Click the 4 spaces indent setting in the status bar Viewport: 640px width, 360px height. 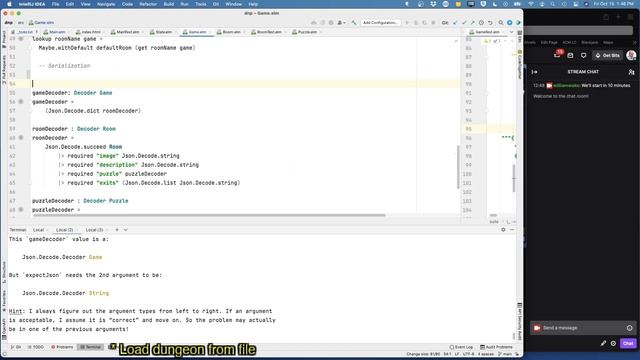coord(486,354)
